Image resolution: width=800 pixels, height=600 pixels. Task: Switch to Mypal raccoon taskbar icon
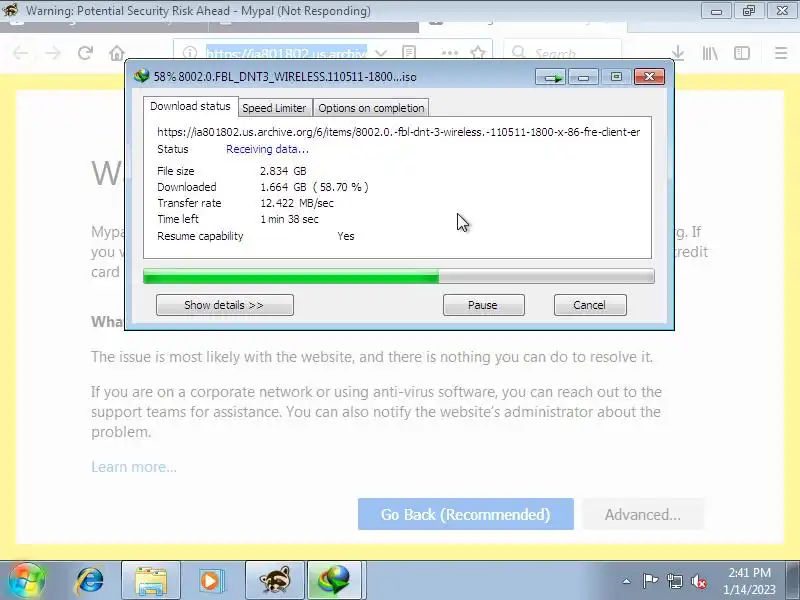274,581
